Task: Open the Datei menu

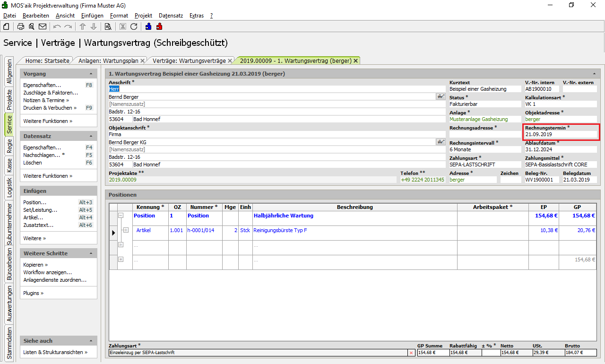Action: click(x=9, y=16)
